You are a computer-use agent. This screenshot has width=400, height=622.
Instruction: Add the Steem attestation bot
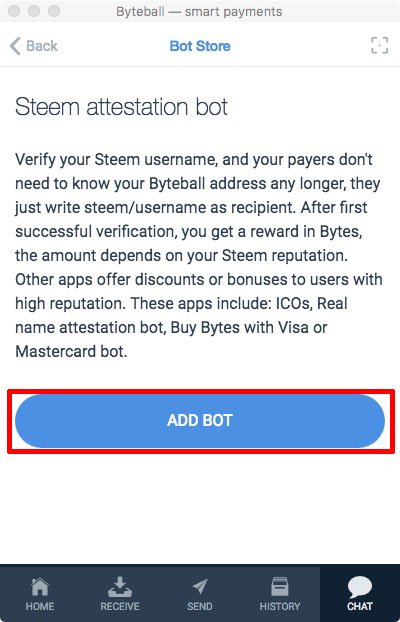pyautogui.click(x=200, y=421)
